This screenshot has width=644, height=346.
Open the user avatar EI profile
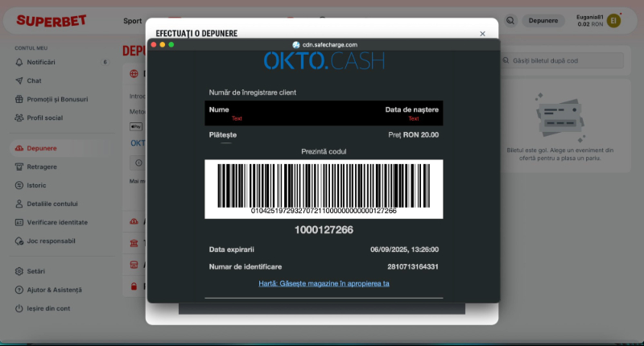pos(613,21)
